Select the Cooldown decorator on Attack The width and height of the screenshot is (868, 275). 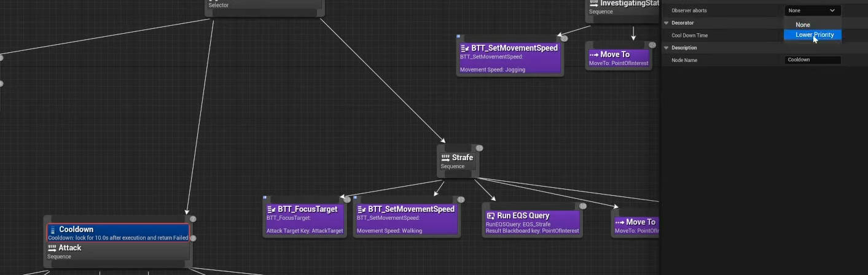(118, 233)
